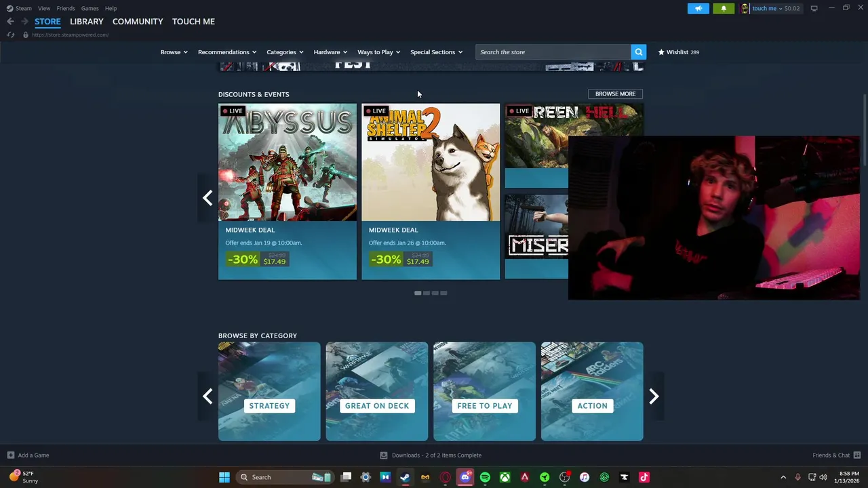Expand the Browse dropdown
The height and width of the screenshot is (488, 868).
pyautogui.click(x=174, y=52)
